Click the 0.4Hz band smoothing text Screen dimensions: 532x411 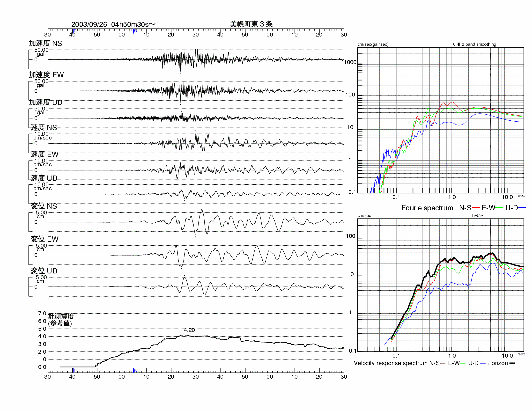tap(474, 44)
